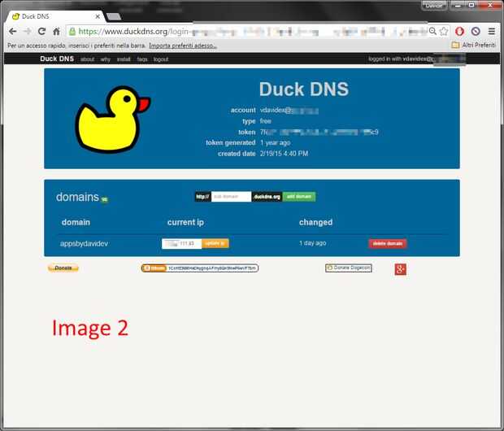This screenshot has height=431, width=504.
Task: Open the install page from navbar
Action: point(124,59)
